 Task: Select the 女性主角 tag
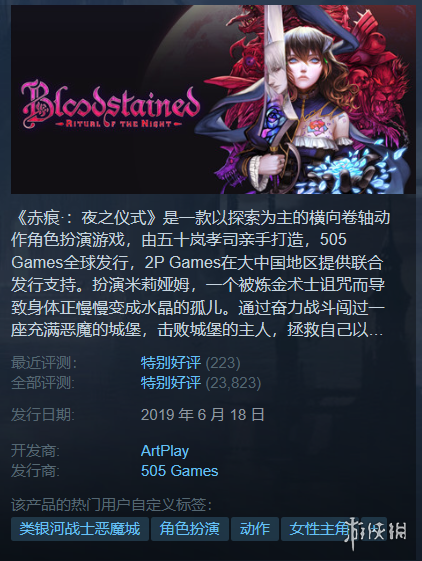click(x=317, y=529)
